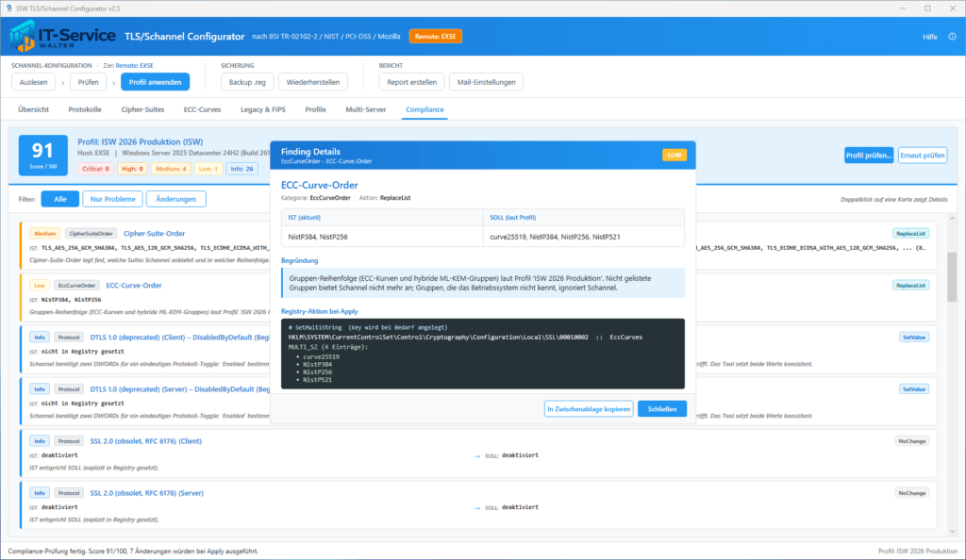Image resolution: width=966 pixels, height=560 pixels.
Task: Filter by Änderungen
Action: click(176, 199)
